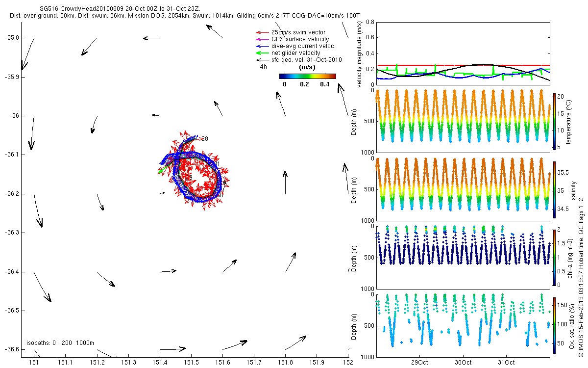Image resolution: width=588 pixels, height=368 pixels.
Task: Click the '25cm/s swim vector' legend entry
Action: point(298,32)
